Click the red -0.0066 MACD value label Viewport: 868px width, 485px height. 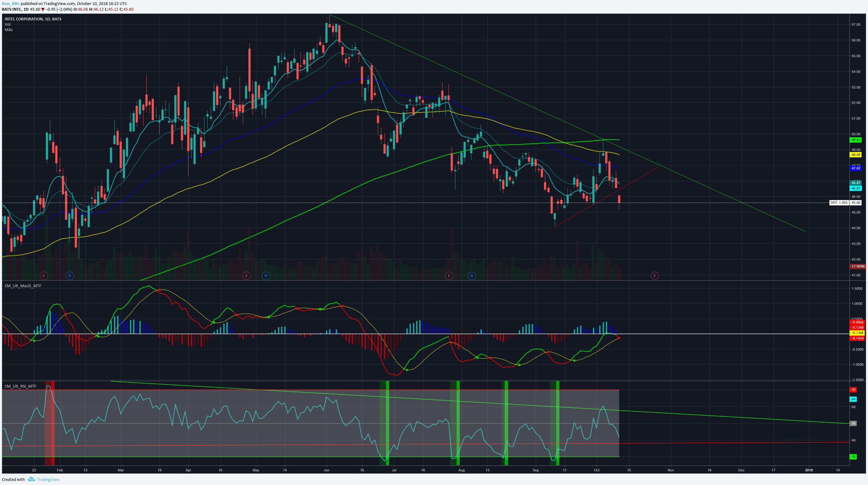(857, 322)
